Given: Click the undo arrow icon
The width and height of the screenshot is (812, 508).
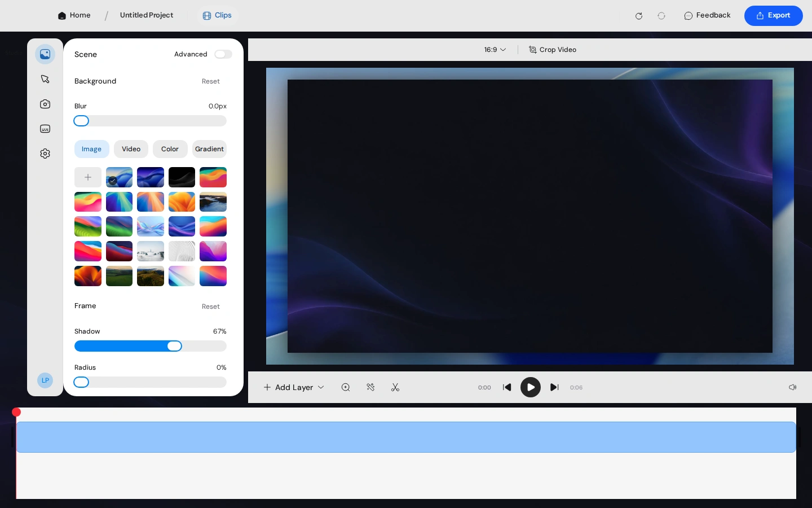Looking at the screenshot, I should point(639,16).
